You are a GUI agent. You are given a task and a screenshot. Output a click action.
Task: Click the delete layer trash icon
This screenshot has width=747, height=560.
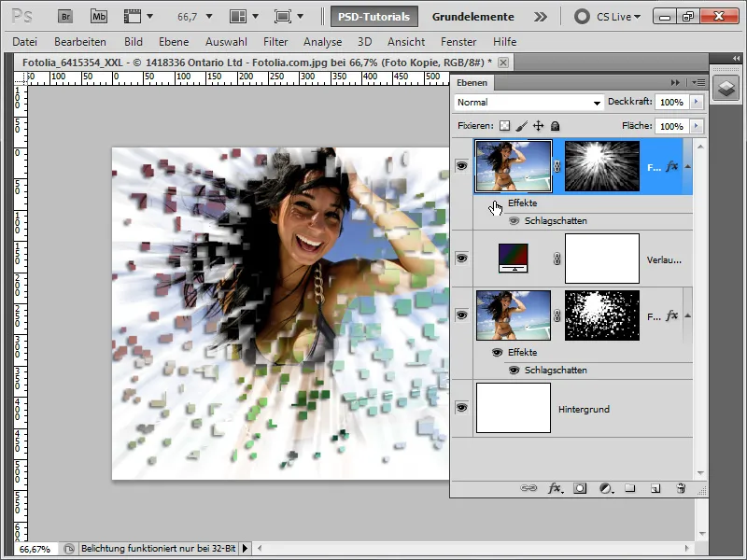point(681,488)
